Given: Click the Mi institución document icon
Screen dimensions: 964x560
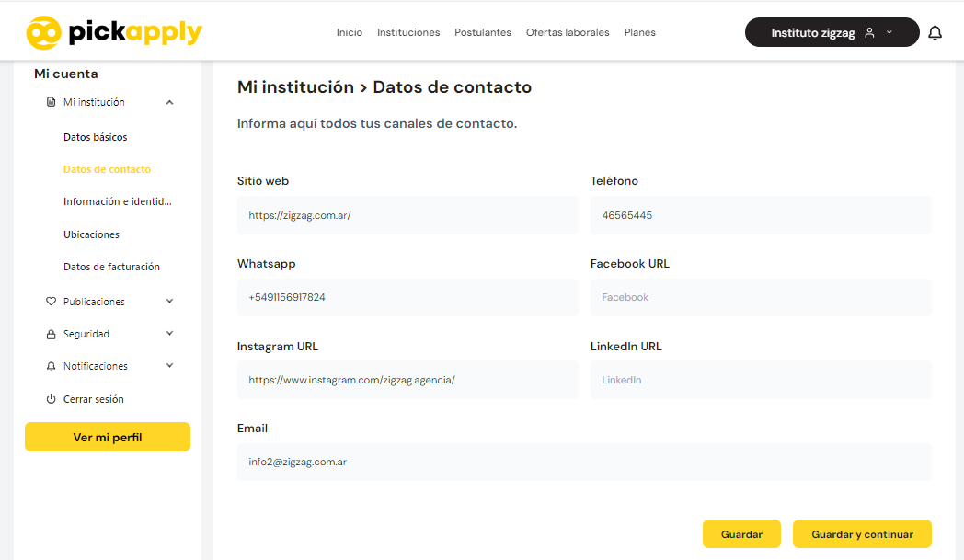Looking at the screenshot, I should 51,102.
